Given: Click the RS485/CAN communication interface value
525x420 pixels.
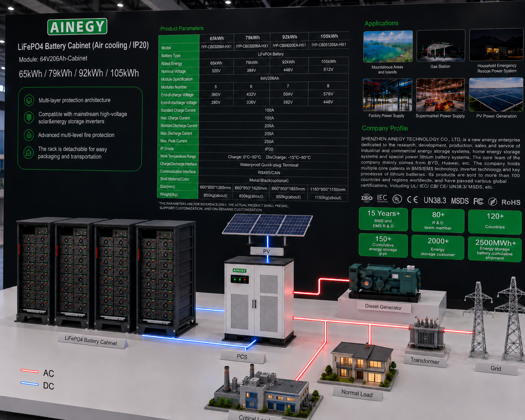Looking at the screenshot, I should point(269,173).
